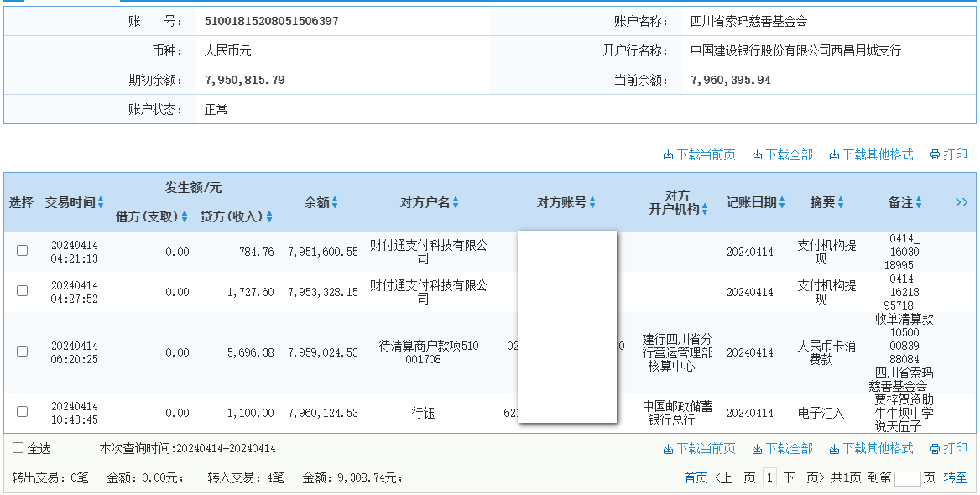Sort by 摘要 column arrows
The image size is (980, 495).
coord(841,202)
